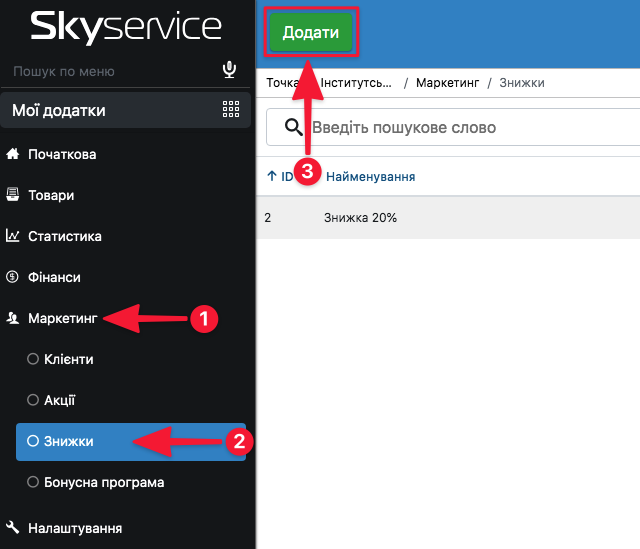Click the home icon next to Початкова
The image size is (640, 549).
13,155
